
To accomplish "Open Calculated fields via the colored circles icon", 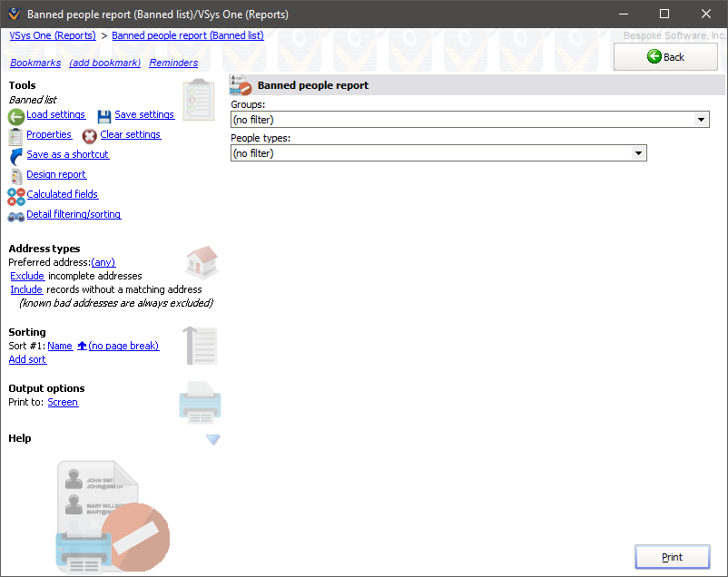I will tap(15, 194).
